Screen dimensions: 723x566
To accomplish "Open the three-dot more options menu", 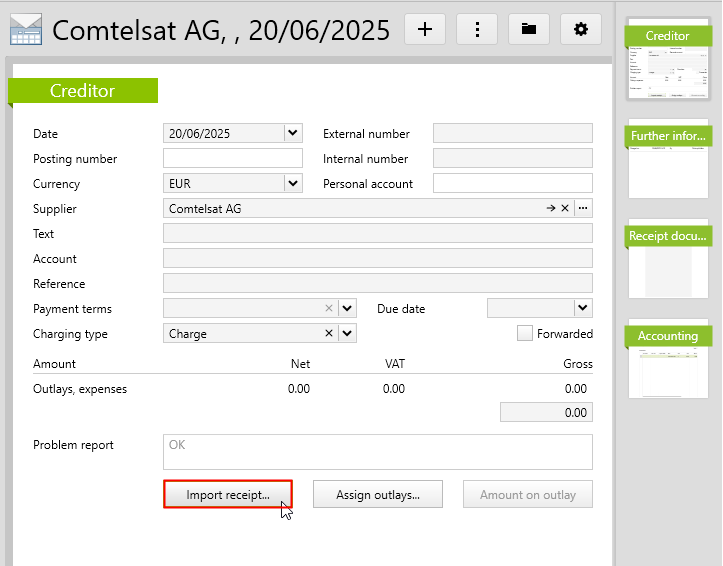I will (x=477, y=29).
